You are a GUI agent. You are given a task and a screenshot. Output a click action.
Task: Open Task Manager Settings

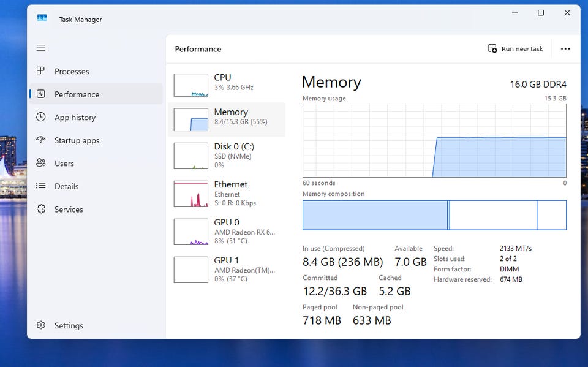[96, 325]
